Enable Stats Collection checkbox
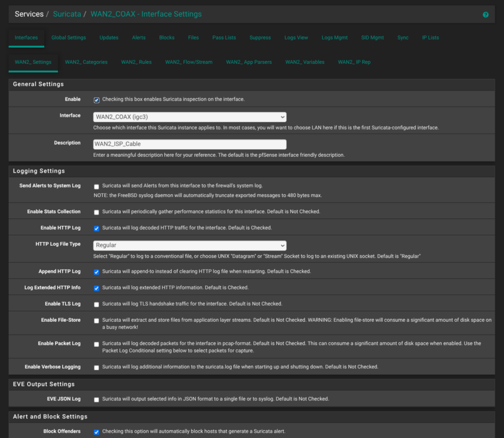 pos(96,212)
